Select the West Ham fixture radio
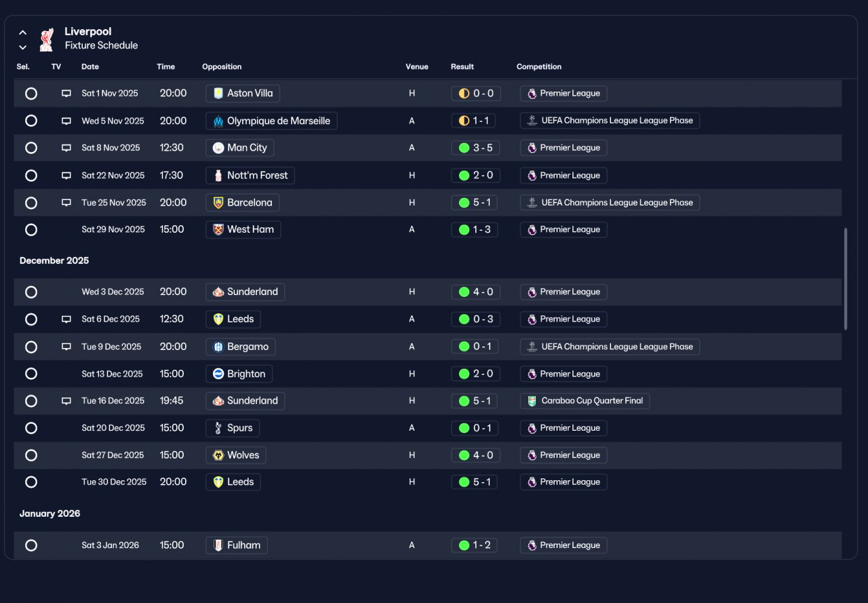868x603 pixels. coord(31,230)
